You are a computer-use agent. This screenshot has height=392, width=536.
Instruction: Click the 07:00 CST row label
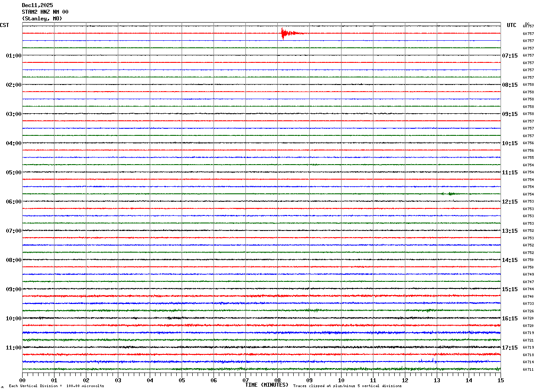(14, 231)
